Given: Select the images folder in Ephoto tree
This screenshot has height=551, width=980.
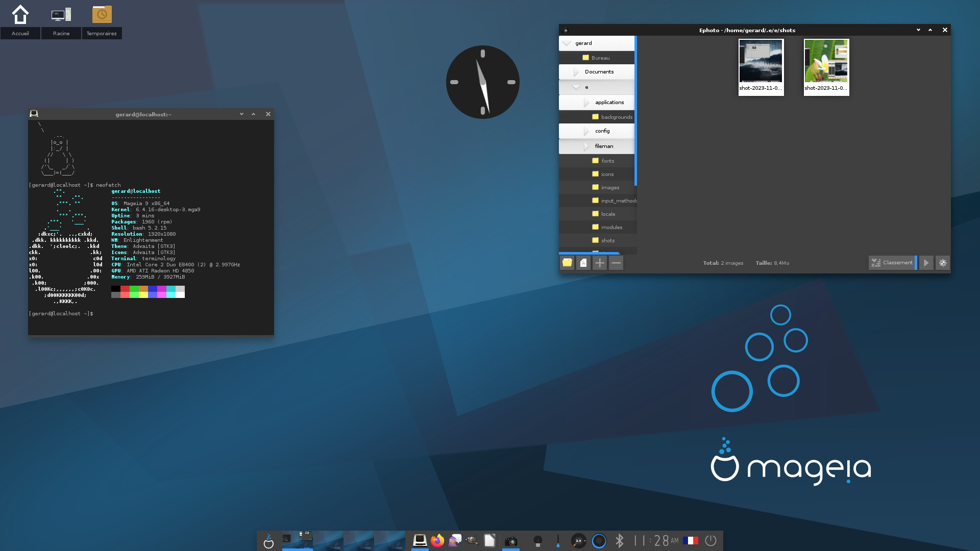Looking at the screenshot, I should (x=597, y=187).
